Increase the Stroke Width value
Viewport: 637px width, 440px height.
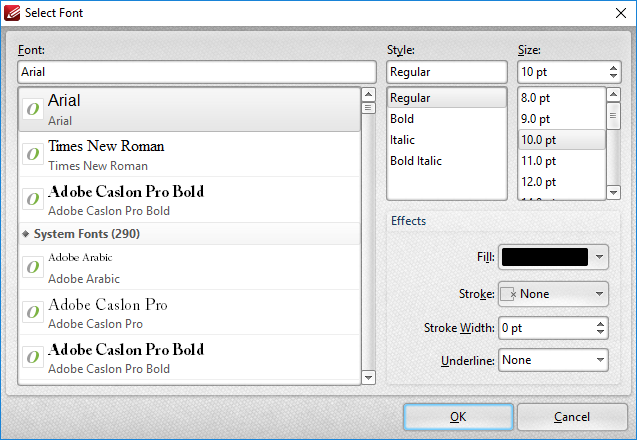pyautogui.click(x=600, y=324)
